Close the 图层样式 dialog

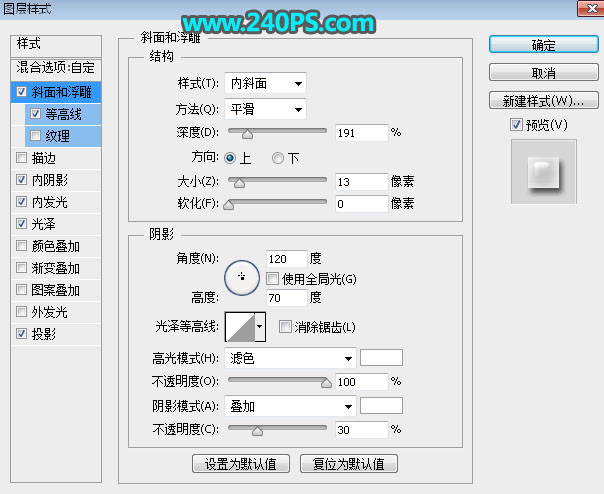591,8
